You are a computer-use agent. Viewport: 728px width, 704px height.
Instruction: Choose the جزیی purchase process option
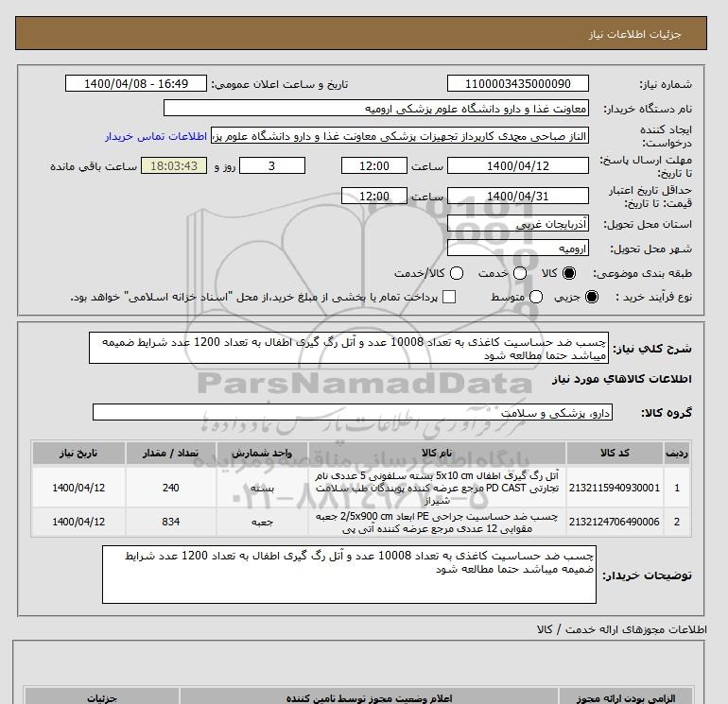pyautogui.click(x=592, y=297)
